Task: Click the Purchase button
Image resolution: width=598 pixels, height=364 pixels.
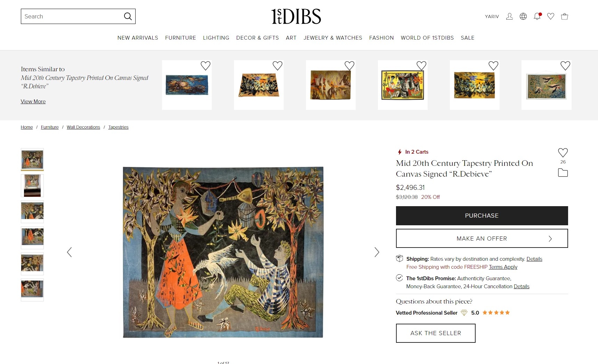Action: pyautogui.click(x=482, y=216)
